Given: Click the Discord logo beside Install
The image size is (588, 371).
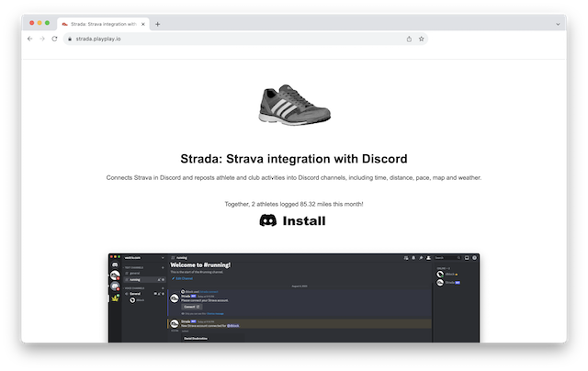Looking at the screenshot, I should (267, 220).
